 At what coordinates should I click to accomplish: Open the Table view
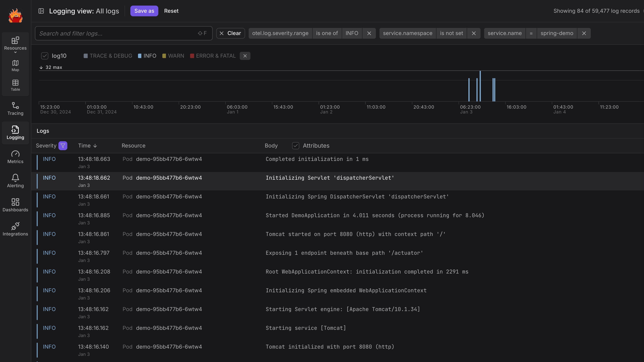[x=15, y=85]
